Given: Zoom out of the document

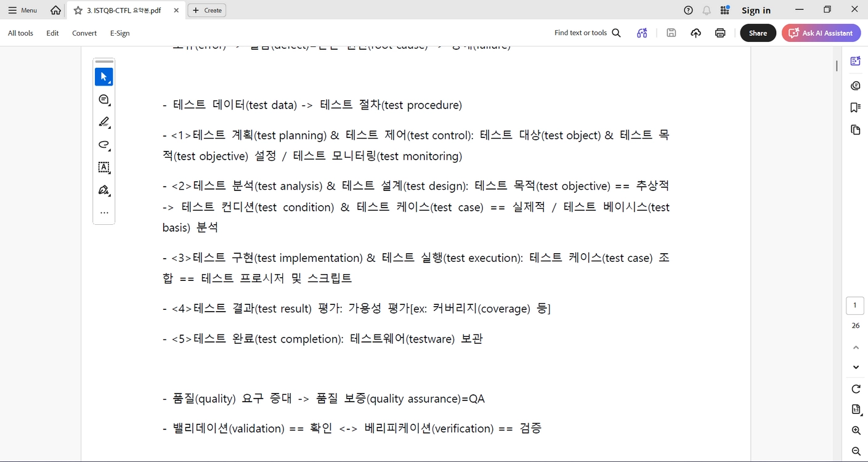Looking at the screenshot, I should coord(856,452).
